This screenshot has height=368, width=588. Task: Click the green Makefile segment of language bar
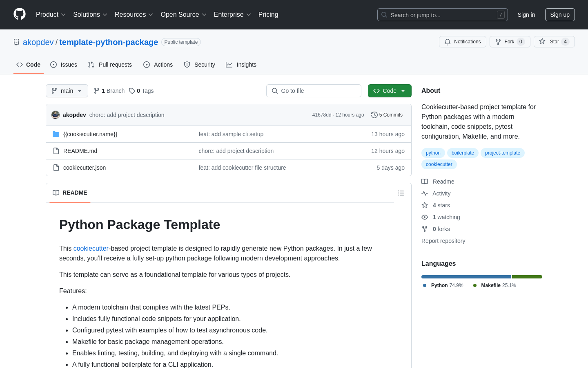[527, 277]
